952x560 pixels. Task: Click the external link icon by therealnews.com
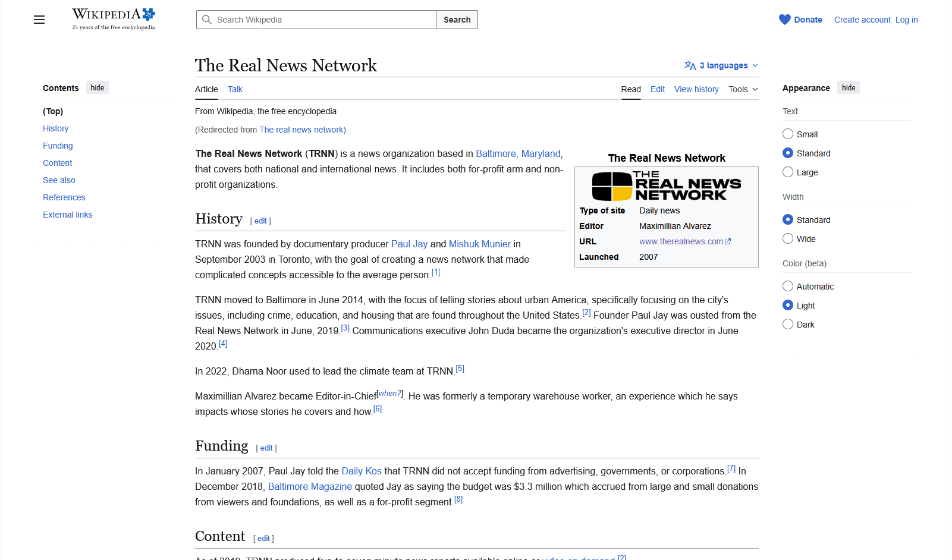[728, 241]
